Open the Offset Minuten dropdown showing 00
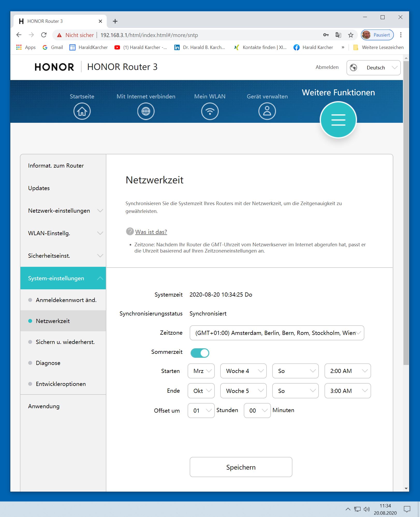 pyautogui.click(x=257, y=410)
